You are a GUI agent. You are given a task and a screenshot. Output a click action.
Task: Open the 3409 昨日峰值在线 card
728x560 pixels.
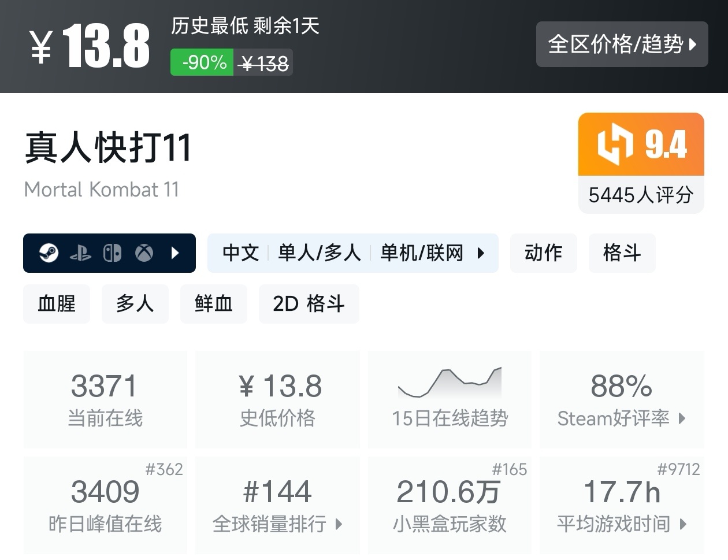pos(105,506)
